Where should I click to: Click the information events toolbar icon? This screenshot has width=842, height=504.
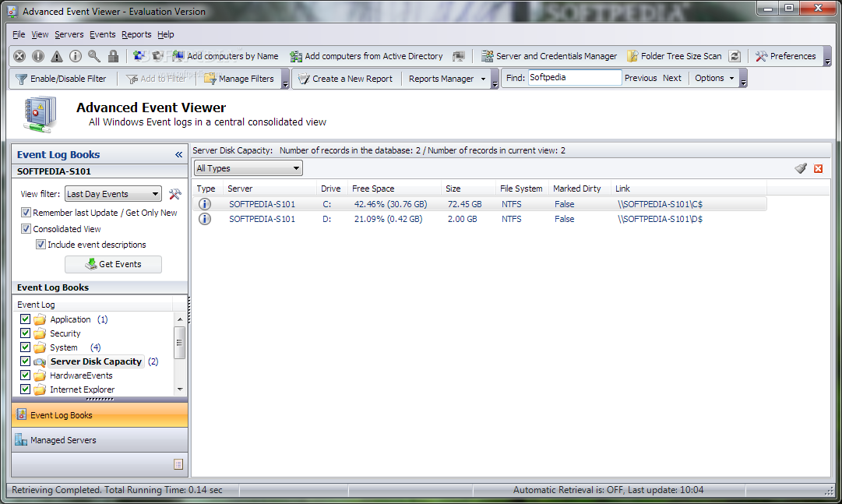click(x=76, y=56)
